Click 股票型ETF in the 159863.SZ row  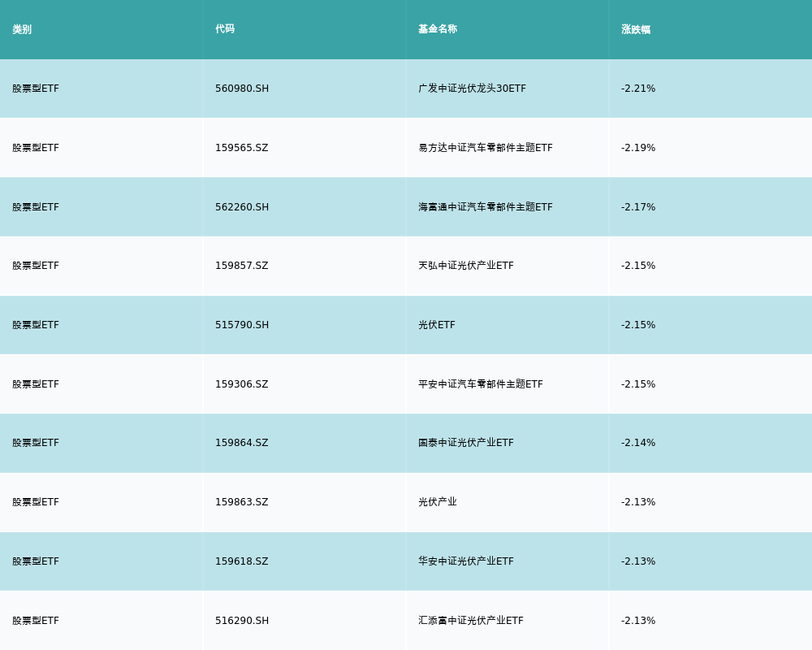36,502
